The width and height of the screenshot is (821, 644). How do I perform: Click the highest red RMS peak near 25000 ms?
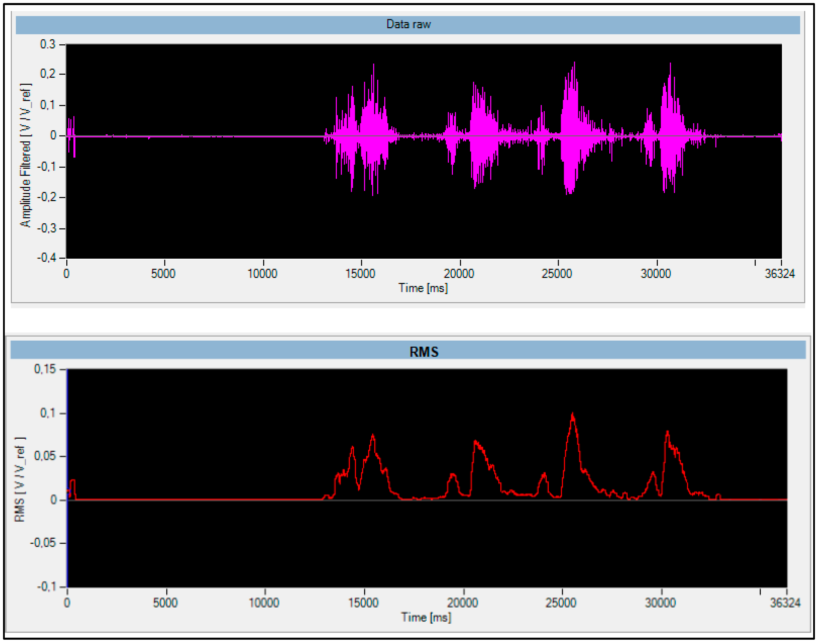(x=573, y=417)
